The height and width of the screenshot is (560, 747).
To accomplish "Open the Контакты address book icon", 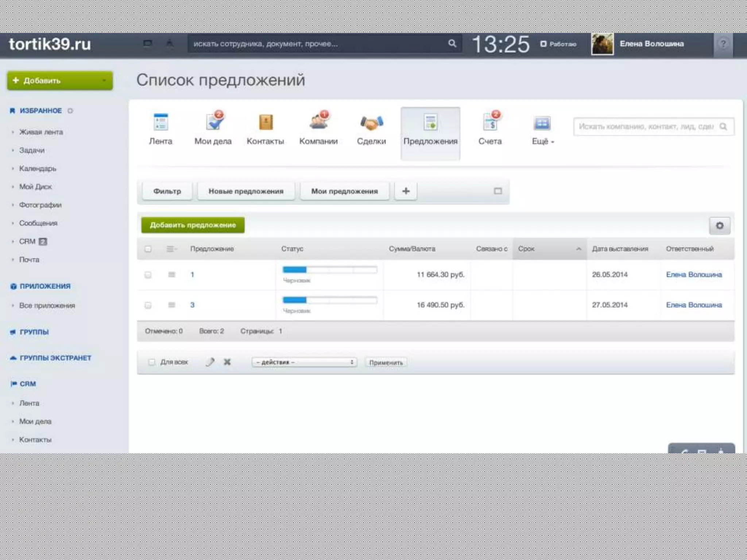I will click(x=266, y=123).
